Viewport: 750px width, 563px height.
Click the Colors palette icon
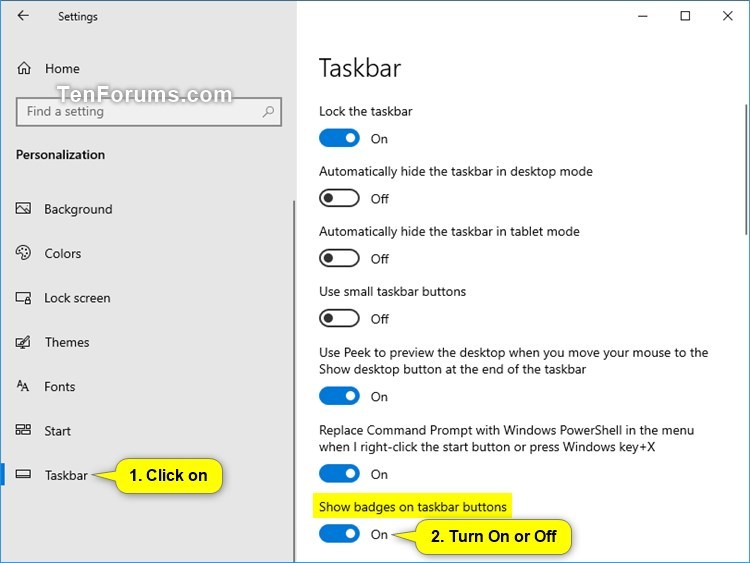[x=23, y=253]
